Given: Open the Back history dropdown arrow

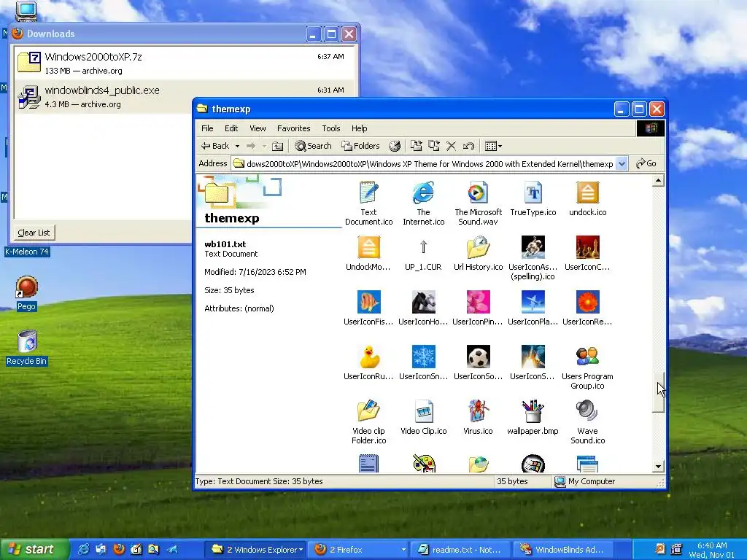Looking at the screenshot, I should [x=237, y=146].
